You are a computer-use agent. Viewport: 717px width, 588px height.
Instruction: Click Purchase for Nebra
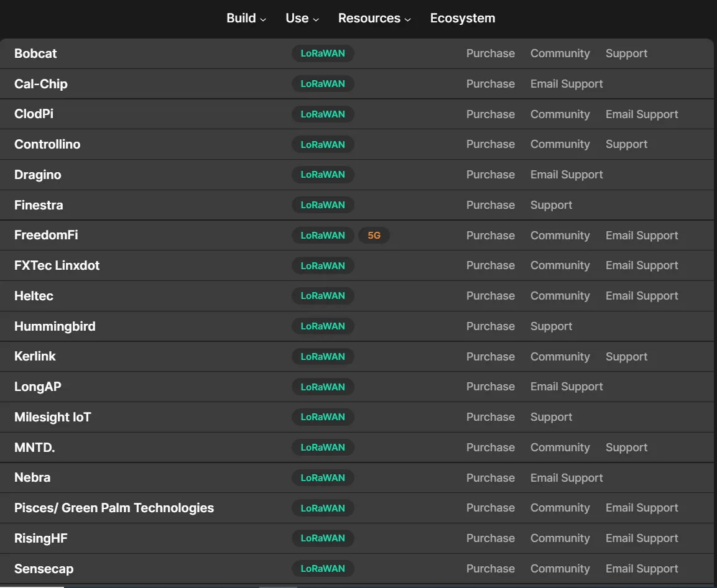490,478
